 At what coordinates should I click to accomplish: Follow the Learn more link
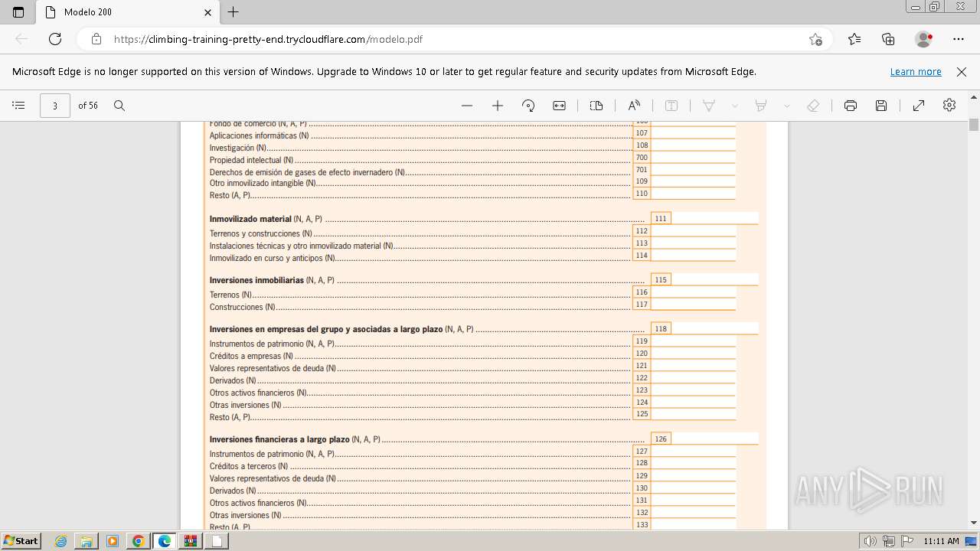pyautogui.click(x=916, y=71)
